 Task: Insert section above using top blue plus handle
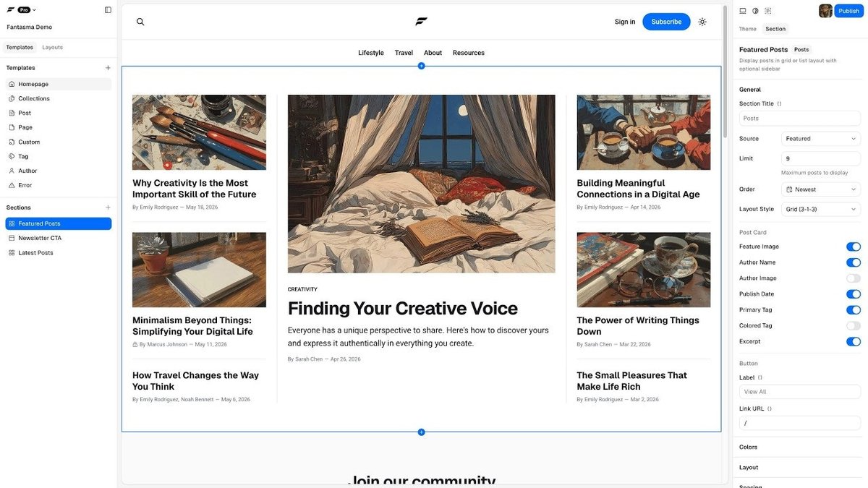tap(421, 66)
